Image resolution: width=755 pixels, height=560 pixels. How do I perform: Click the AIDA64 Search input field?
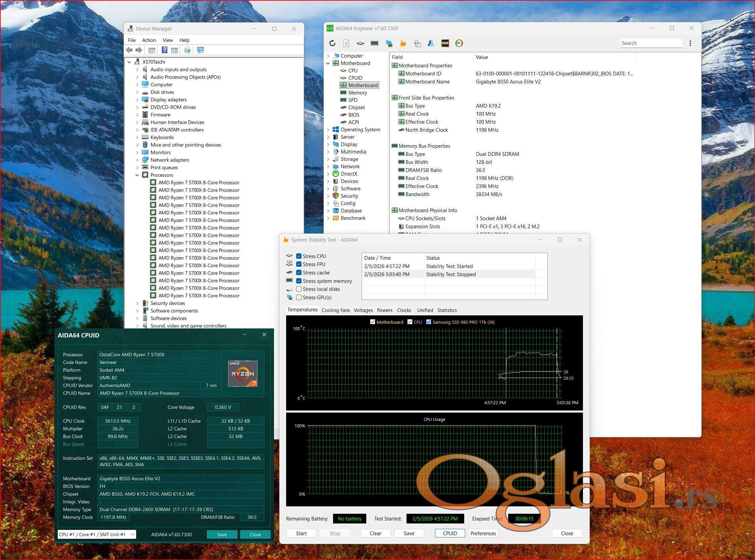(x=651, y=43)
